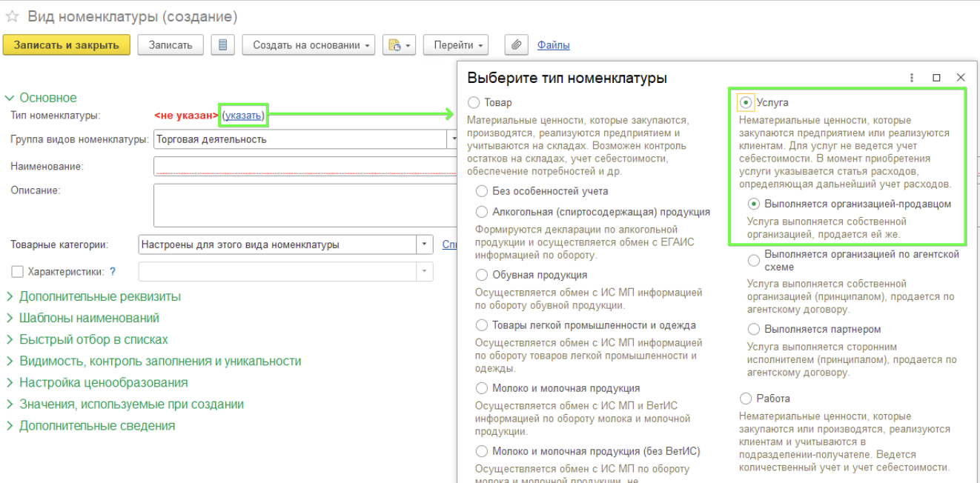Choose the Выполняется партнером radio option
The image size is (980, 483).
point(753,329)
